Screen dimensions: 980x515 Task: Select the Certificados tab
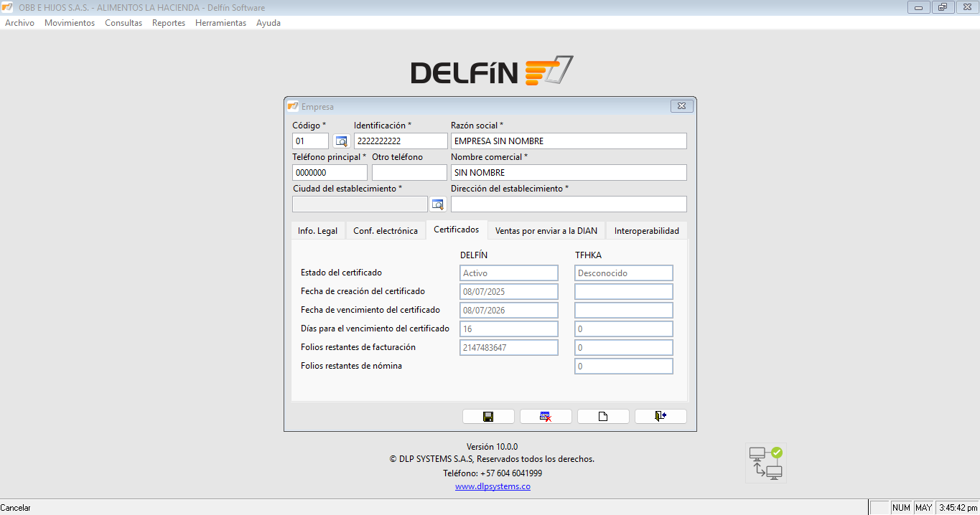[x=457, y=230]
